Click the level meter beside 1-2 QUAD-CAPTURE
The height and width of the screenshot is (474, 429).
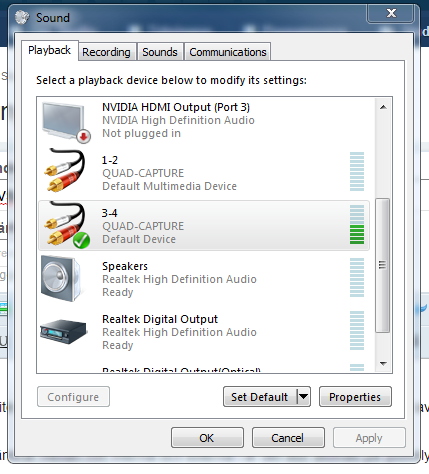pos(357,171)
